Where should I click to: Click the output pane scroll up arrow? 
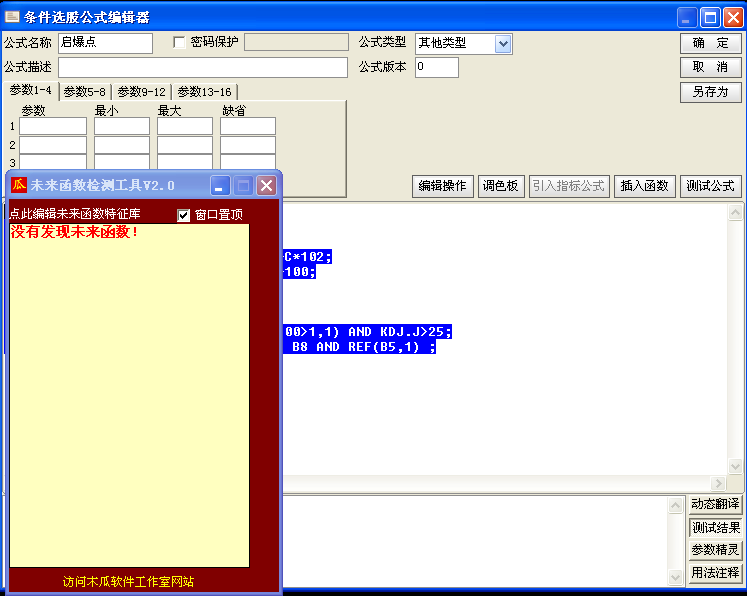(x=676, y=505)
